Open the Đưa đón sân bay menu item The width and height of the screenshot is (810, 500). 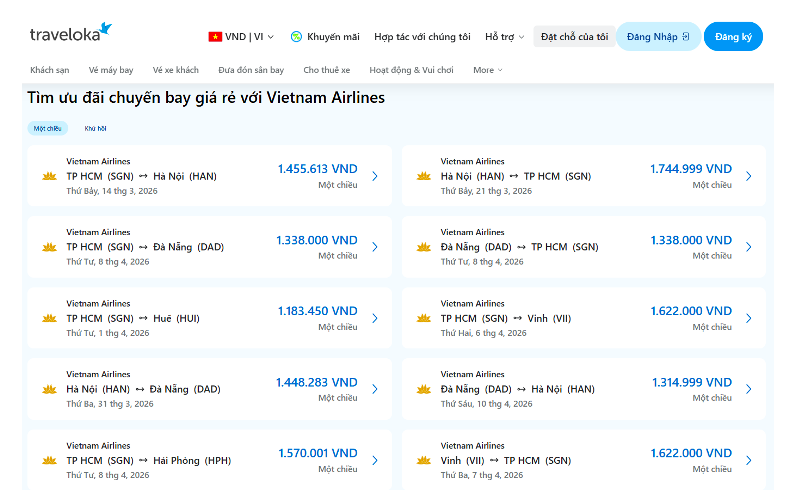[x=251, y=70]
